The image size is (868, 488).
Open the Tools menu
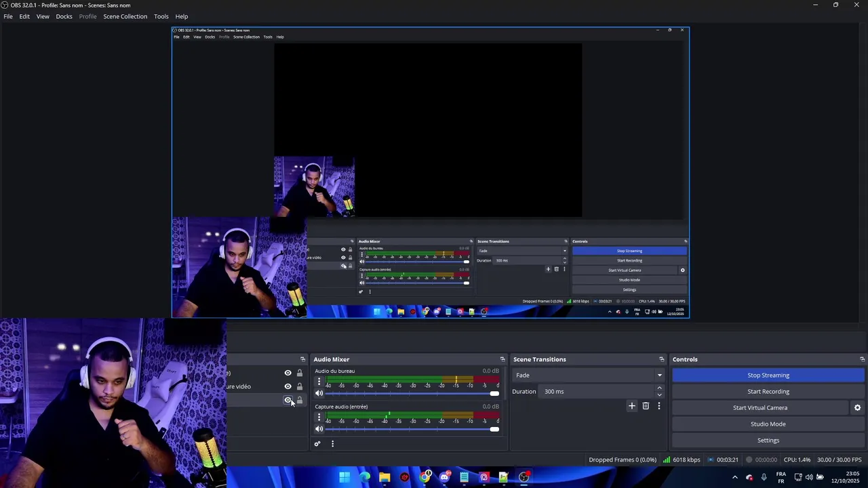click(161, 16)
